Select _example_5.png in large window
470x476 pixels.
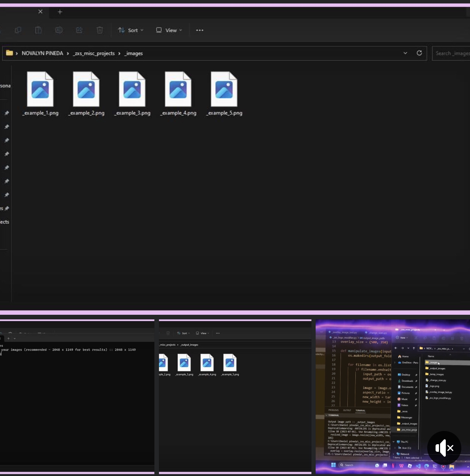tap(224, 94)
